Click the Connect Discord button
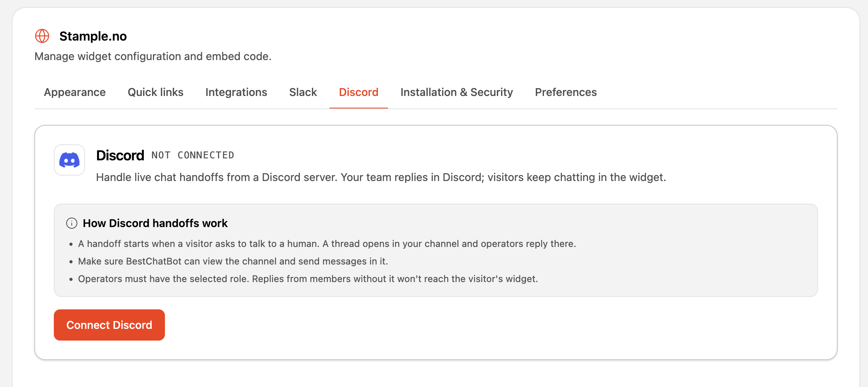This screenshot has width=868, height=387. 109,325
